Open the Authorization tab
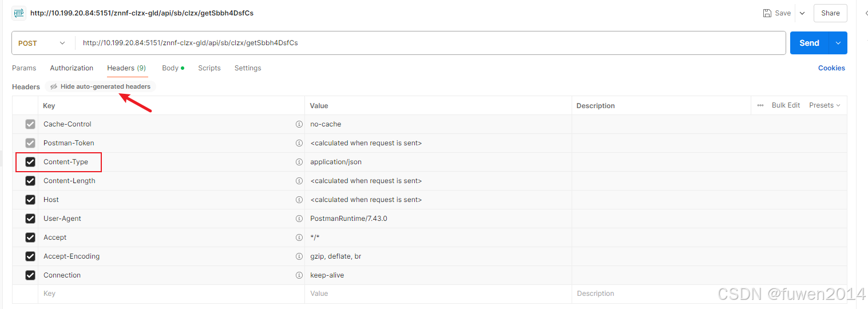Image resolution: width=868 pixels, height=309 pixels. click(72, 68)
